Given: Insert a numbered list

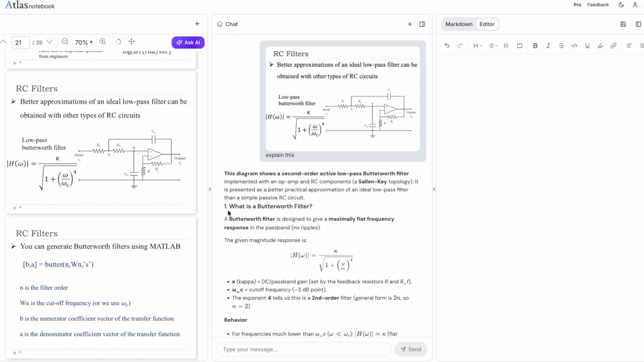Looking at the screenshot, I should pyautogui.click(x=506, y=46).
